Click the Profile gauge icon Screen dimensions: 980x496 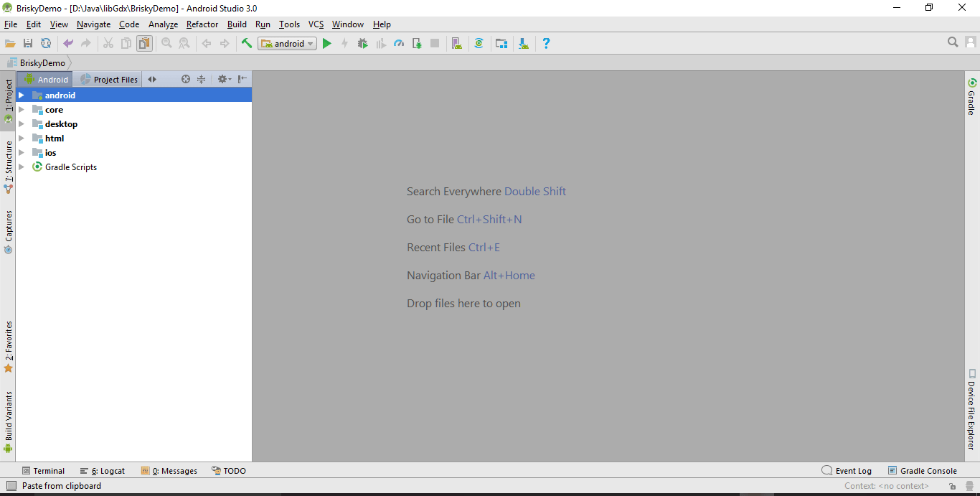tap(399, 44)
